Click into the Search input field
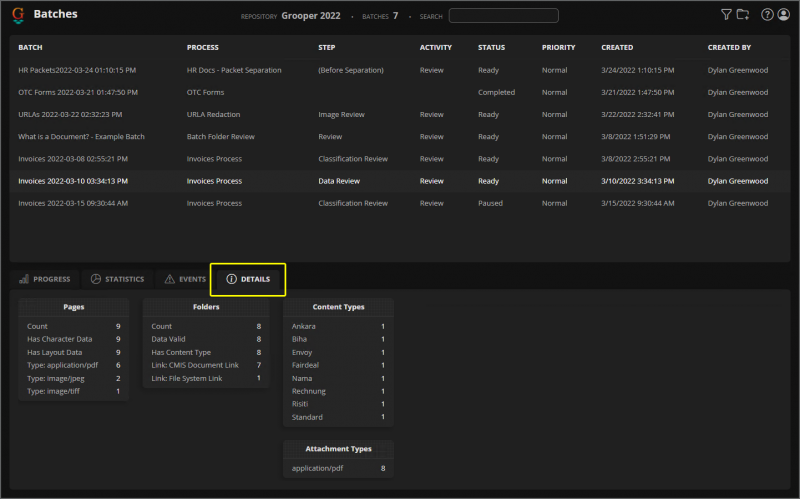The height and width of the screenshot is (499, 800). coord(503,16)
